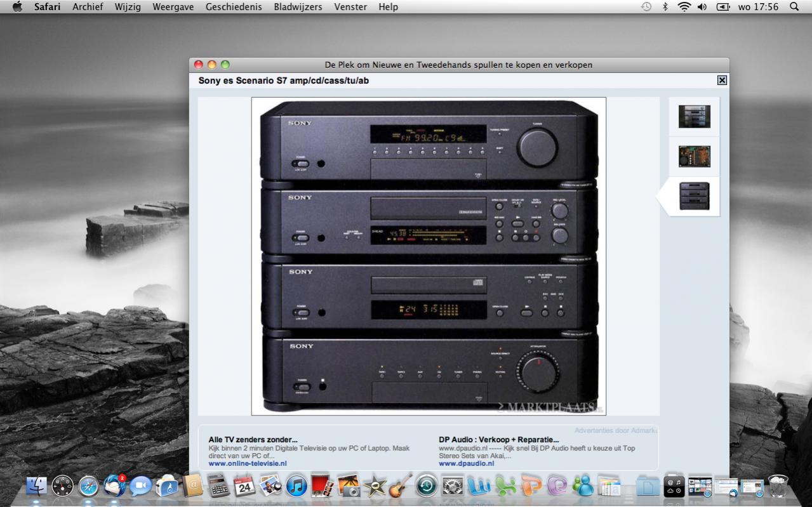Screen dimensions: 812x507
Task: Open the toaster-shaped app in Dock
Action: coord(167,486)
